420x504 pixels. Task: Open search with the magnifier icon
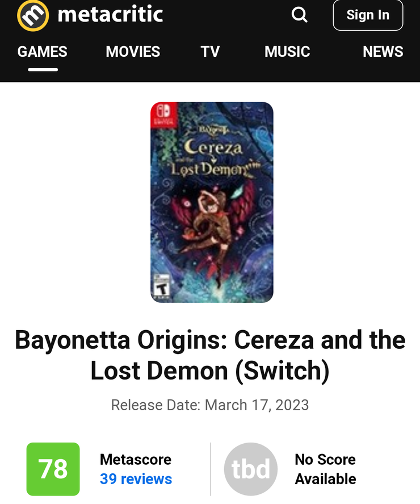(x=299, y=15)
